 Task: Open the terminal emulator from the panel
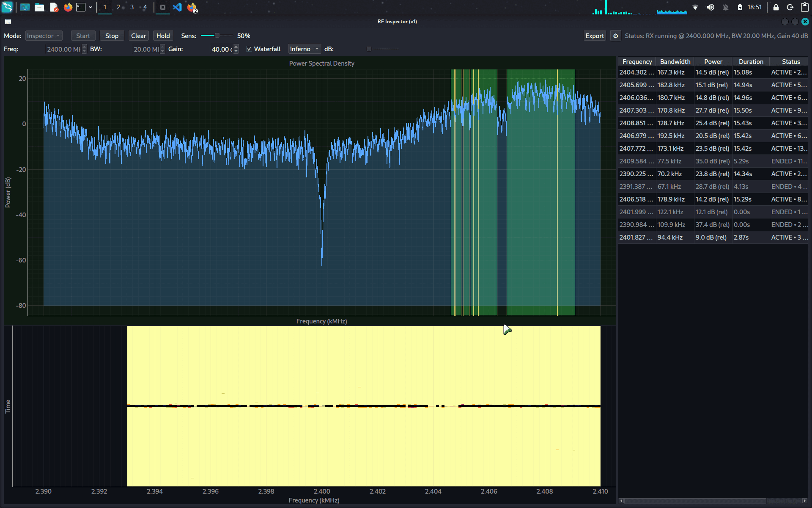(81, 7)
